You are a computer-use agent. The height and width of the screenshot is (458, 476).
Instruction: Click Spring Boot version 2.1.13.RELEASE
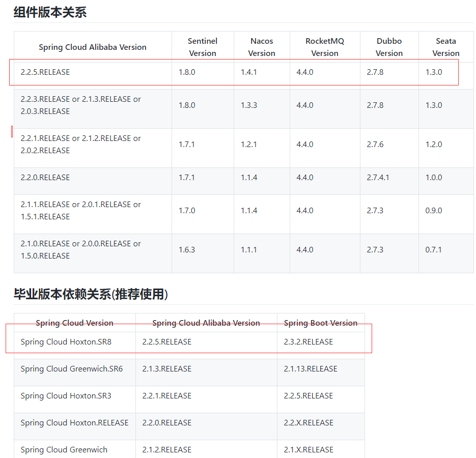(x=311, y=369)
